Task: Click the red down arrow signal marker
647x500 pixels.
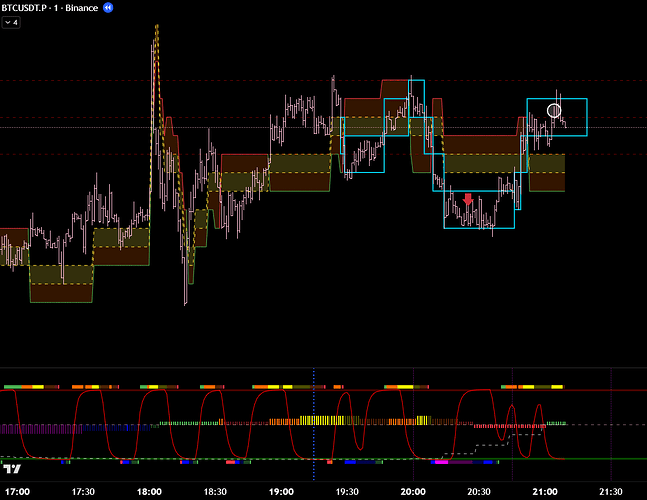Action: (x=468, y=200)
